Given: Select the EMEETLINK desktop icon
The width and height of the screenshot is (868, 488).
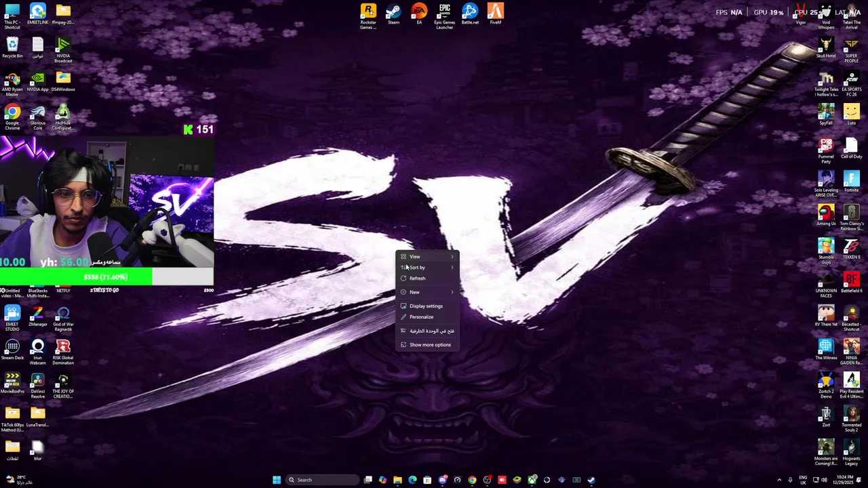Looking at the screenshot, I should pyautogui.click(x=38, y=14).
